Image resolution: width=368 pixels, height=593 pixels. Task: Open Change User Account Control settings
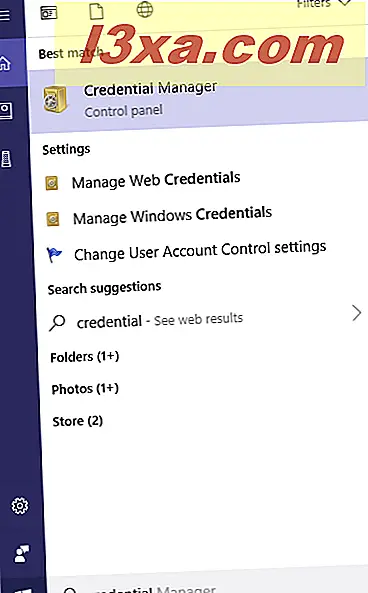(200, 251)
